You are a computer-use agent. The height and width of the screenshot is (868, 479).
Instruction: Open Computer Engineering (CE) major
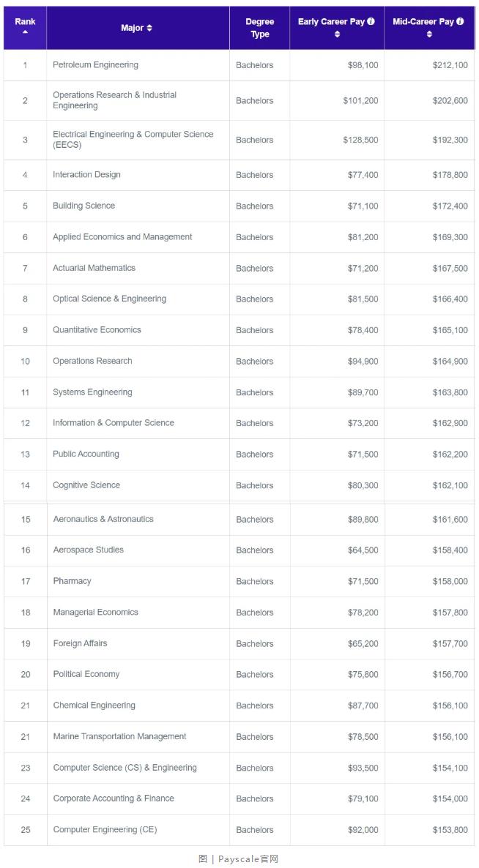click(105, 829)
